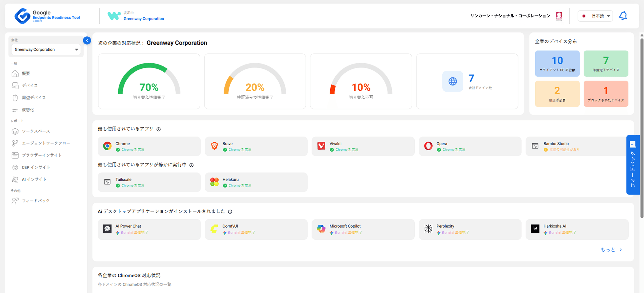Open the 日本語 language dropdown
Image resolution: width=644 pixels, height=293 pixels.
[595, 16]
